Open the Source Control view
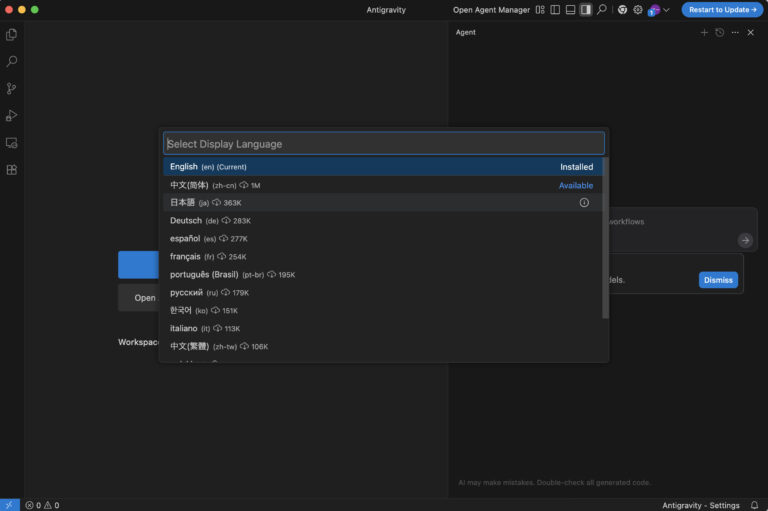The width and height of the screenshot is (768, 511). tap(12, 89)
